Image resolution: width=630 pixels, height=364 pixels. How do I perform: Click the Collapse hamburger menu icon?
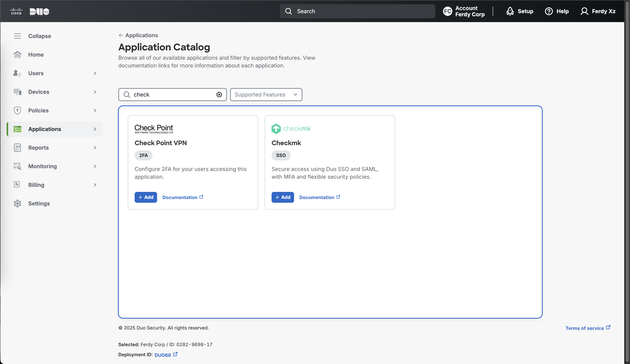(17, 36)
